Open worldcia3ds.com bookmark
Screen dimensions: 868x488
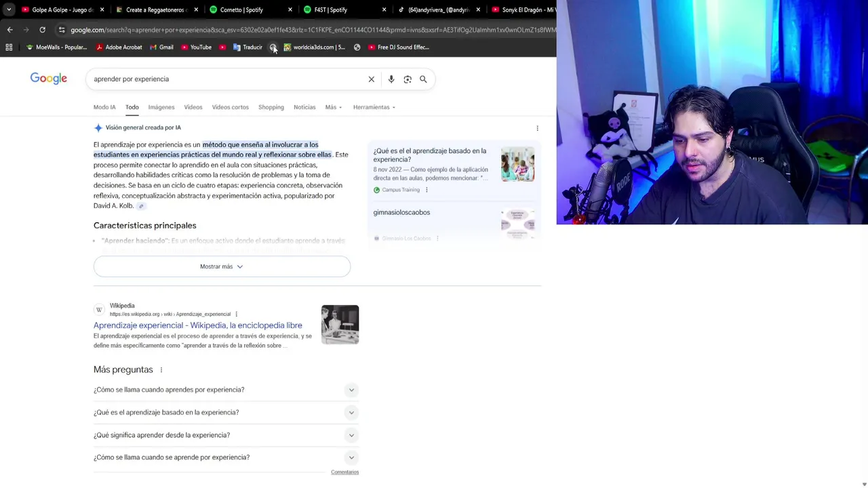314,47
